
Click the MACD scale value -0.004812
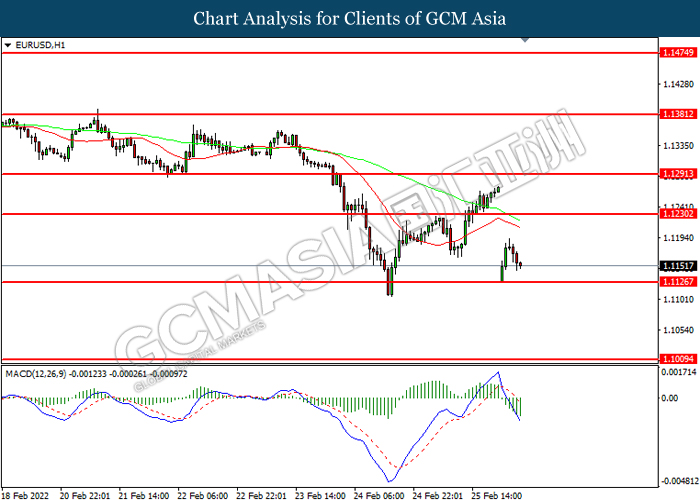pyautogui.click(x=679, y=481)
